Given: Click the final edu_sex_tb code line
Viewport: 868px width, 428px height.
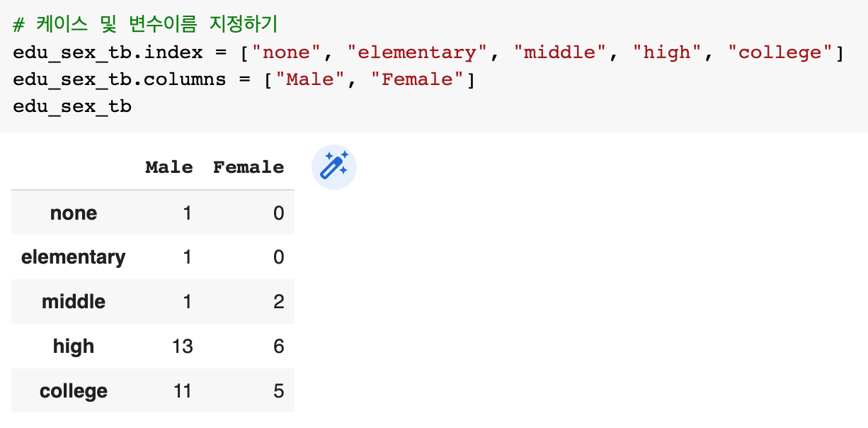Looking at the screenshot, I should pos(72,106).
